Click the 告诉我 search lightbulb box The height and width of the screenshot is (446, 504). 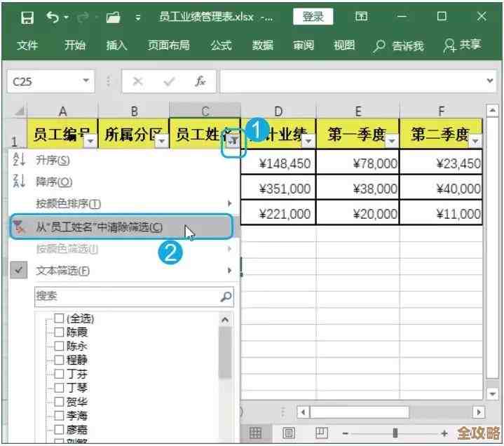pos(398,46)
